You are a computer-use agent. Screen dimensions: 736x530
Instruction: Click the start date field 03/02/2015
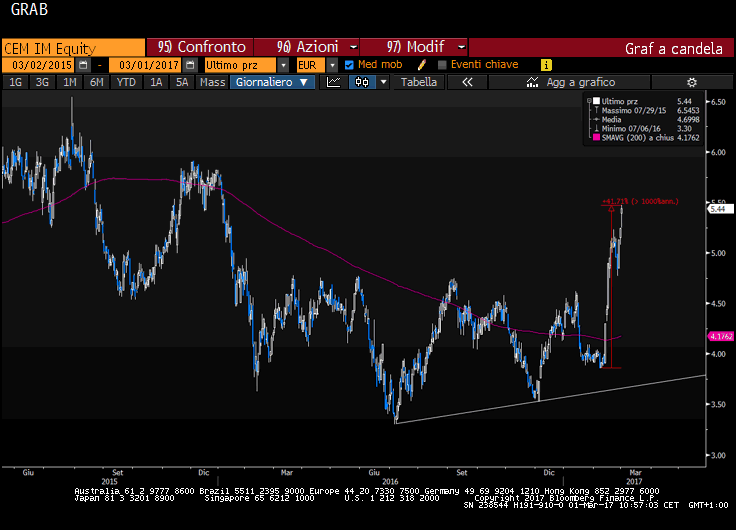(38, 65)
